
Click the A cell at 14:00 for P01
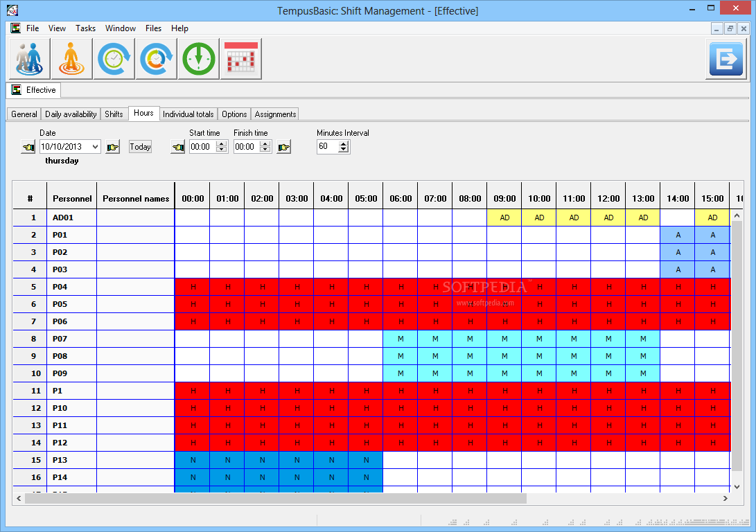[x=678, y=235]
